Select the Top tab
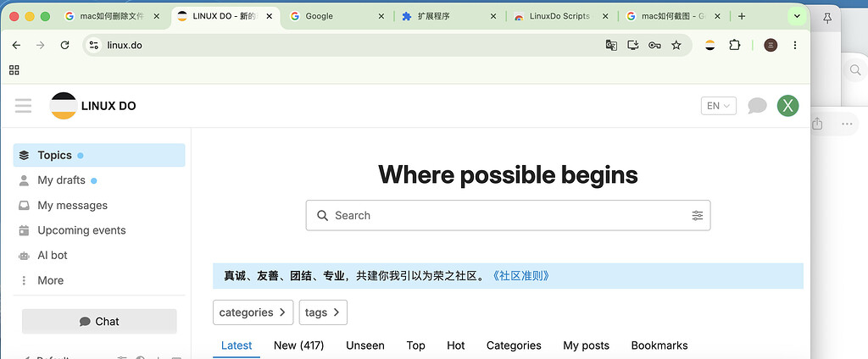 pos(415,345)
